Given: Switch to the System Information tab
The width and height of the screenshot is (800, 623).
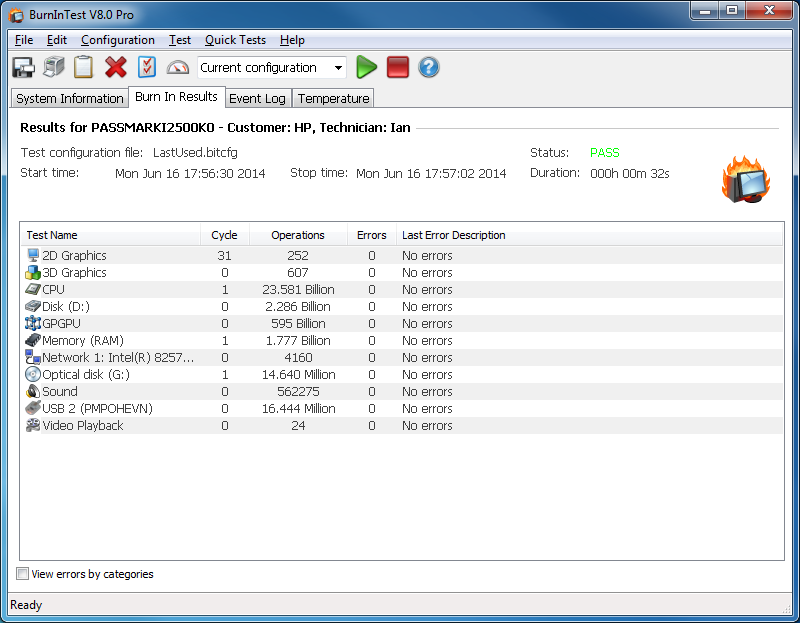Looking at the screenshot, I should point(69,98).
